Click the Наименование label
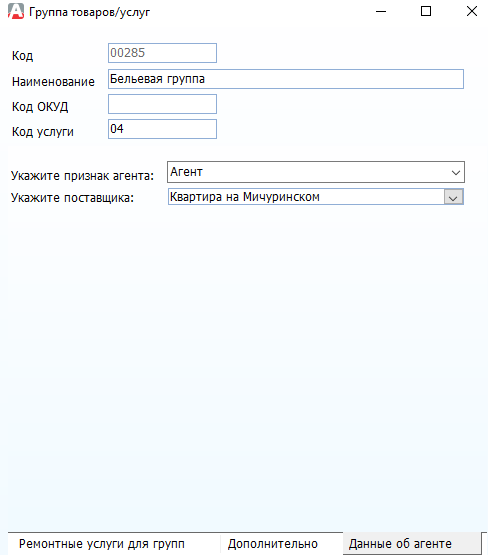This screenshot has width=488, height=555. (x=53, y=82)
